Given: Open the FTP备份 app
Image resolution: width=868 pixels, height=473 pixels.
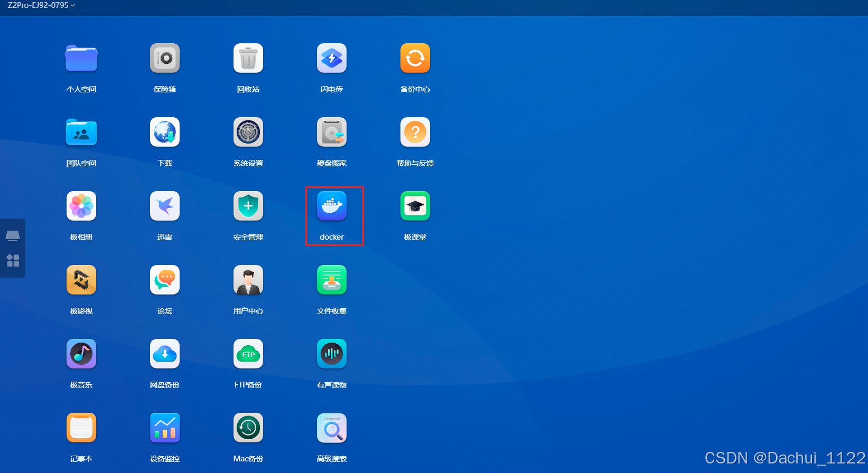Looking at the screenshot, I should pos(248,354).
